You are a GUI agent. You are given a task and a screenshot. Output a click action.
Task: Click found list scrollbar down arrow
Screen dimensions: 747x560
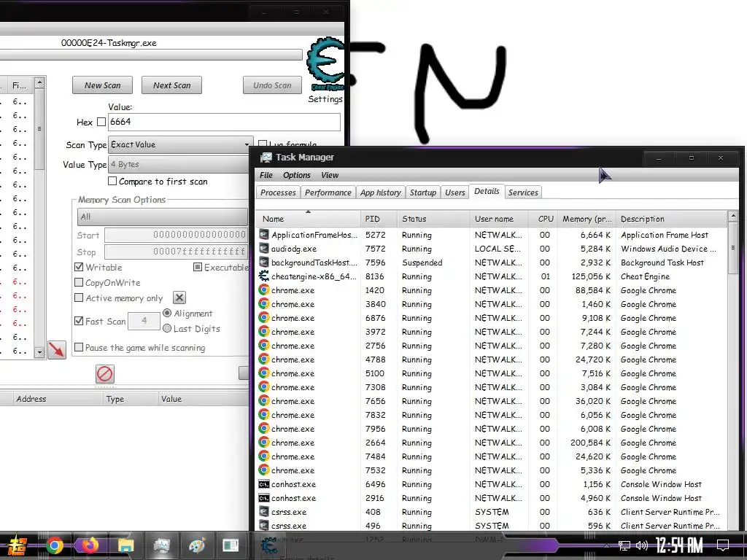(39, 352)
